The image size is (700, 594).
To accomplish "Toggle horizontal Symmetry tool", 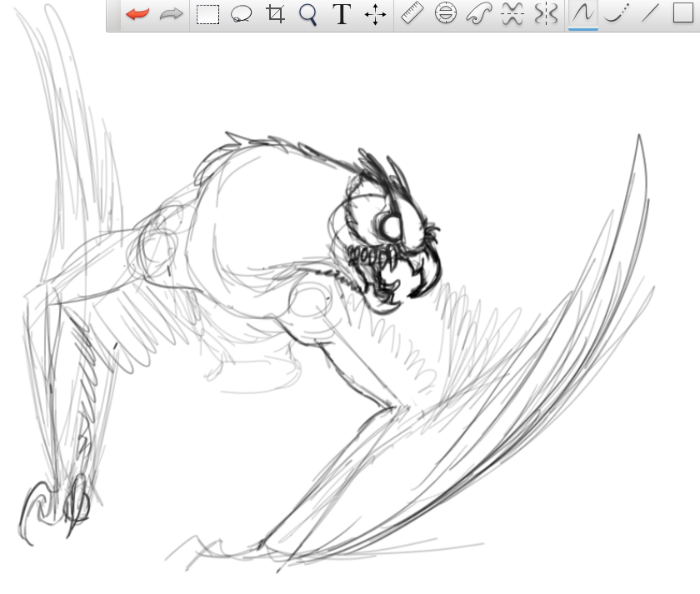I will [512, 13].
